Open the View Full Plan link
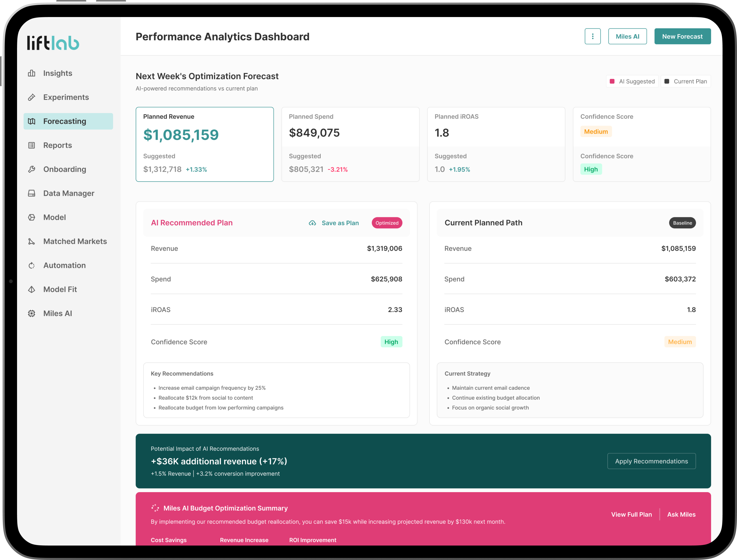This screenshot has width=737, height=560. tap(631, 514)
